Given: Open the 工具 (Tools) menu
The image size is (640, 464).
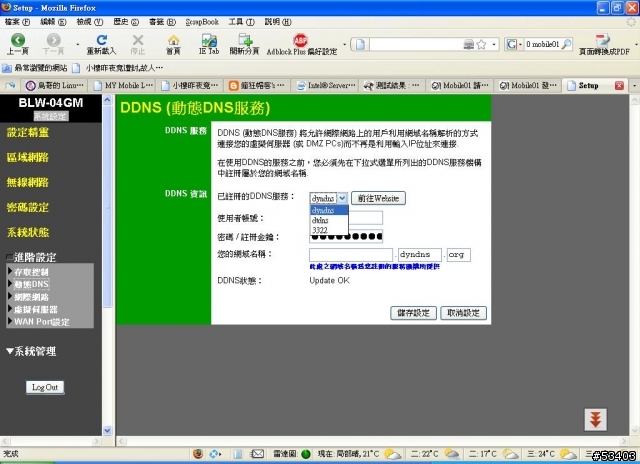Looking at the screenshot, I should [x=241, y=22].
